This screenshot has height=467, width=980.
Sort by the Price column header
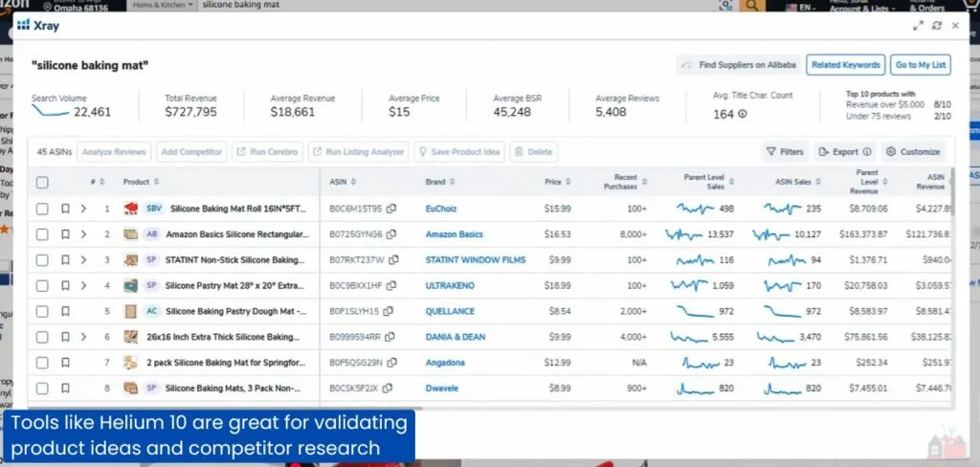[x=558, y=182]
